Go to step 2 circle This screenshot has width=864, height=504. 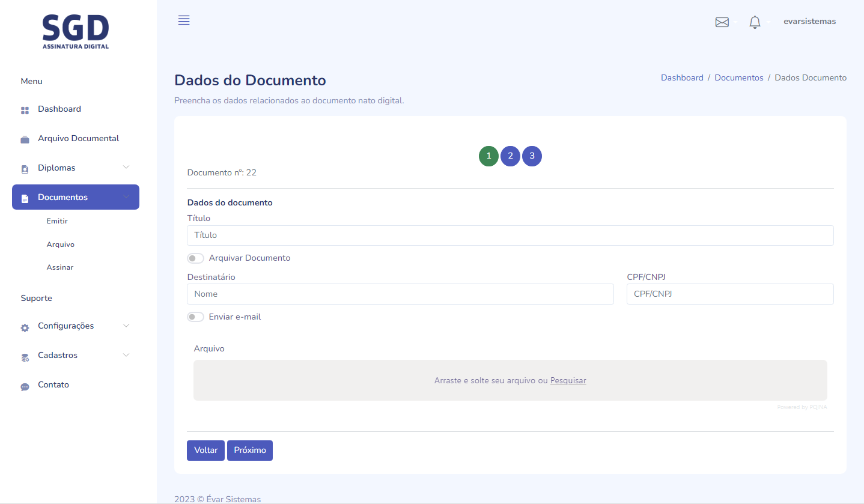tap(510, 156)
